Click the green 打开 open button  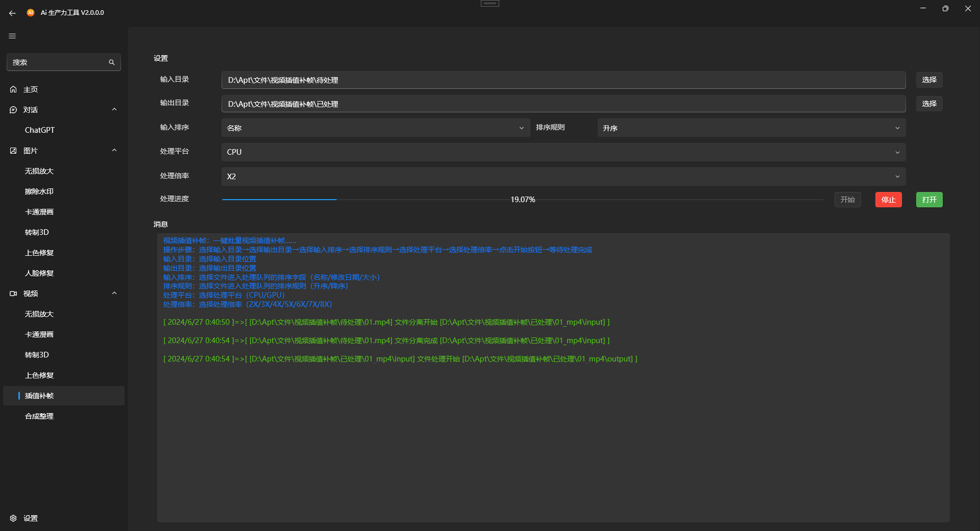[x=929, y=200]
